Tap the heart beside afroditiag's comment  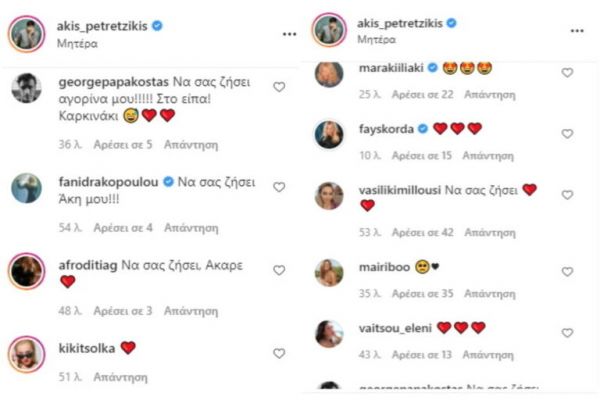(279, 267)
